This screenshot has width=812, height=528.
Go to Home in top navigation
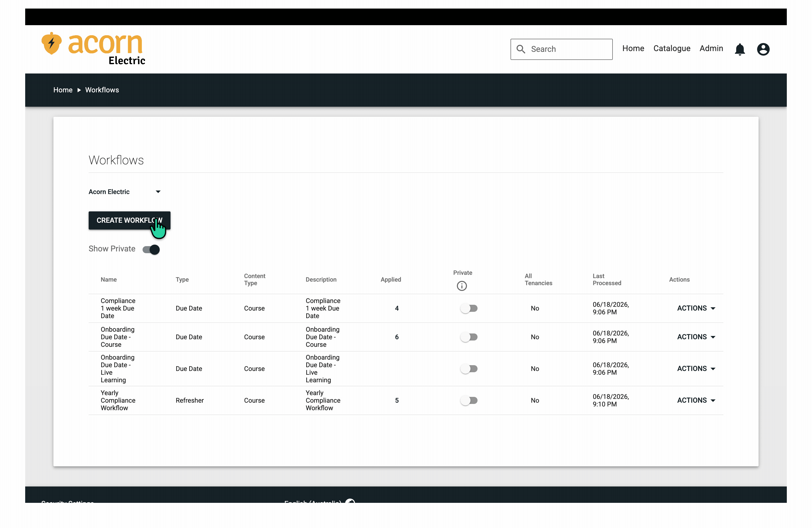click(x=633, y=48)
